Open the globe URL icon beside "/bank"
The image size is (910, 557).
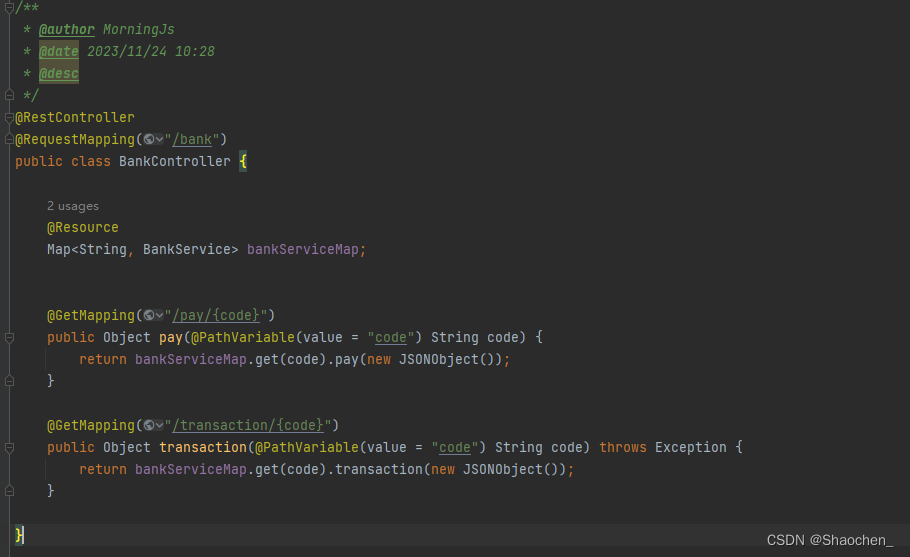tap(153, 139)
